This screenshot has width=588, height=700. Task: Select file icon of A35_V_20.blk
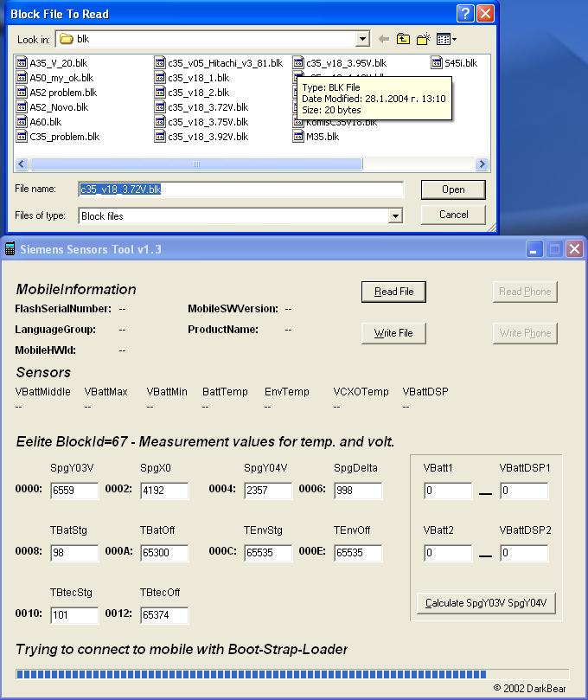click(22, 63)
